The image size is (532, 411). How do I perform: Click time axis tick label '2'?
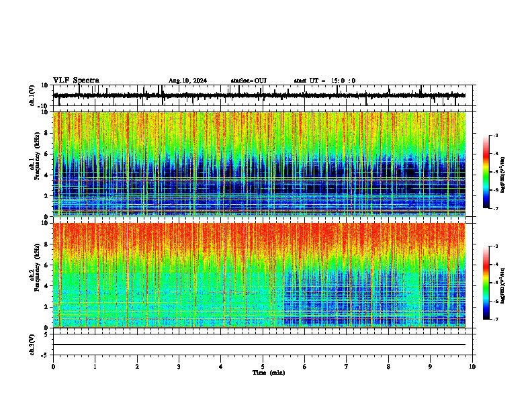[137, 367]
